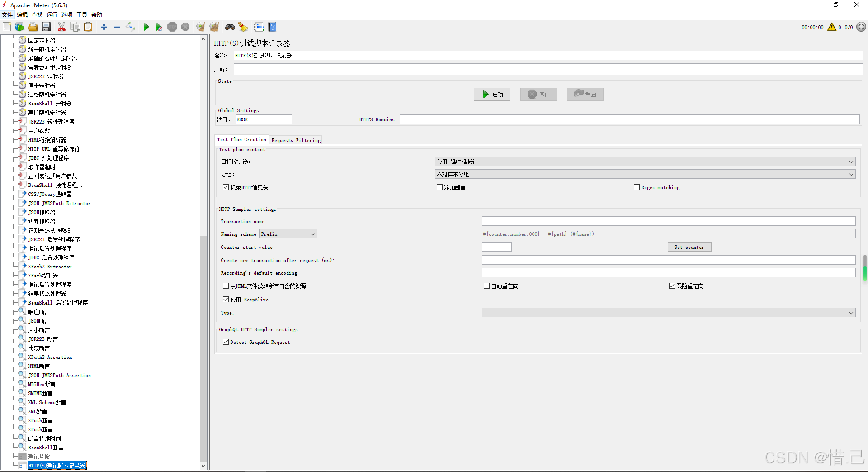Start the test with green play icon
Screen dimensions: 868x472
(146, 27)
